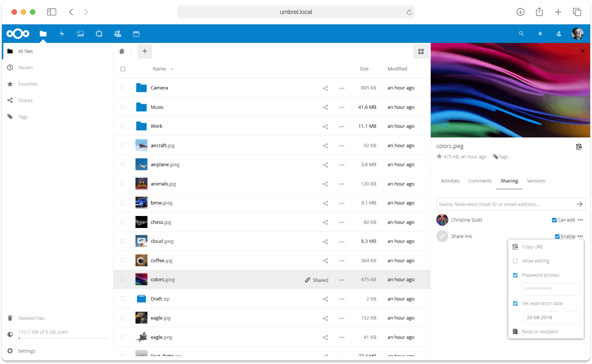
Task: Click the storage usage progress bar
Action: pos(63,338)
